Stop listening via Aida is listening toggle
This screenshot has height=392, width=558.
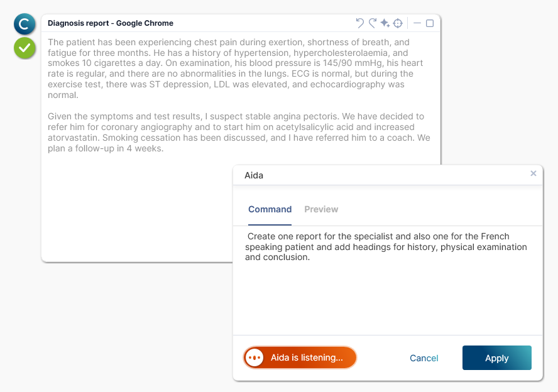[x=300, y=357]
